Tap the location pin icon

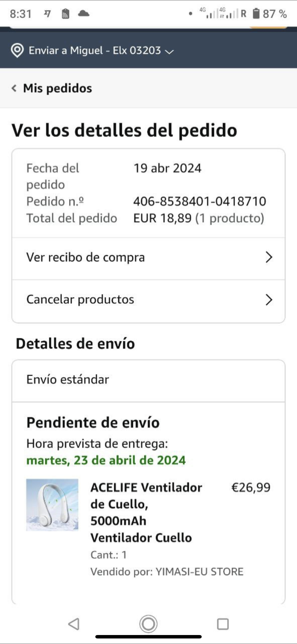[17, 50]
